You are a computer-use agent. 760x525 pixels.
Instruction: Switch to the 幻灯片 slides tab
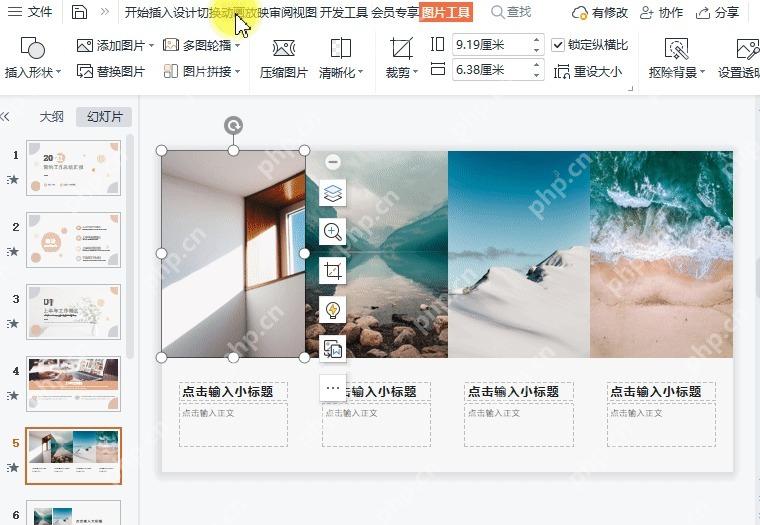tap(104, 116)
